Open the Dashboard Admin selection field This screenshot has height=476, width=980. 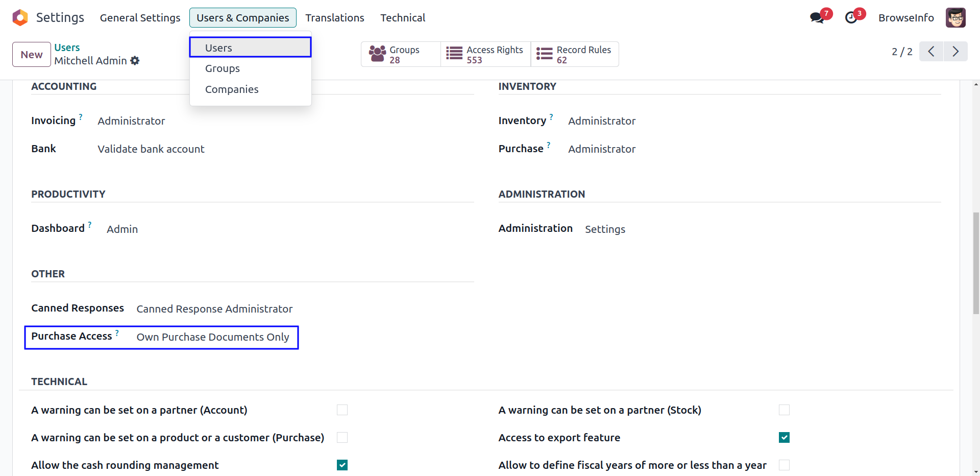(122, 229)
